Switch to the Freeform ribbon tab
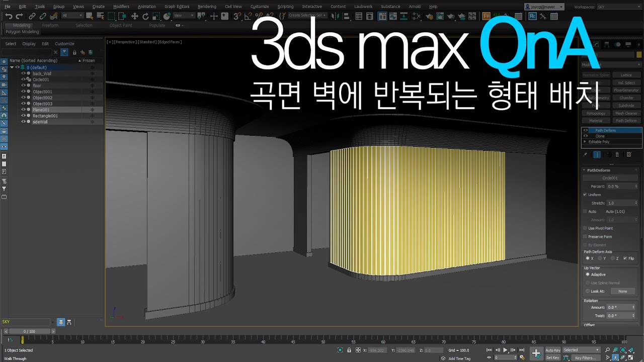Viewport: 644px width, 362px height. (x=50, y=25)
